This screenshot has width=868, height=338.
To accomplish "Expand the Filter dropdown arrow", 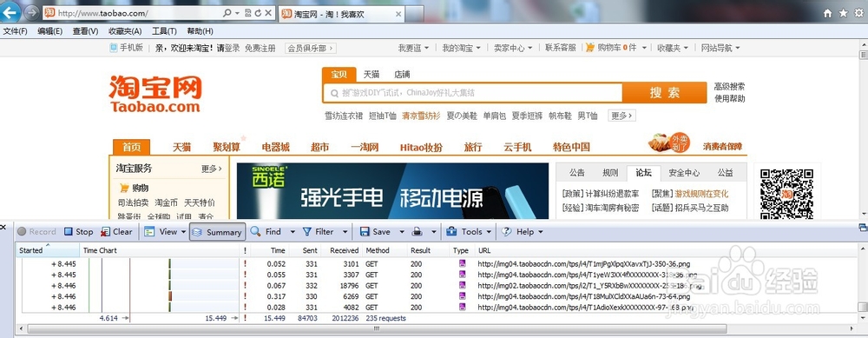I will click(x=345, y=232).
